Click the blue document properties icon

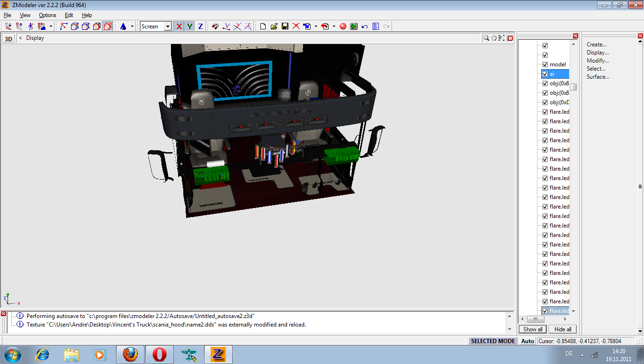376,27
